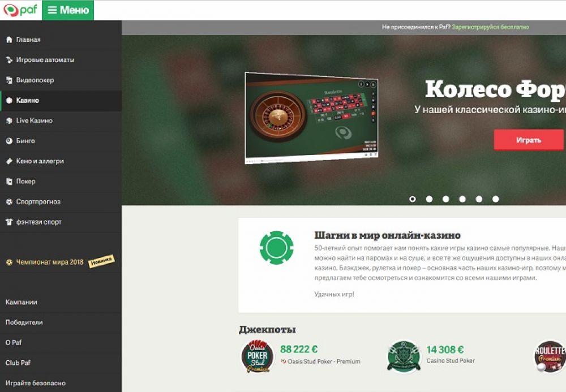Viewport: 566px width, 392px height.
Task: Select the third carousel slide dot
Action: [446, 199]
